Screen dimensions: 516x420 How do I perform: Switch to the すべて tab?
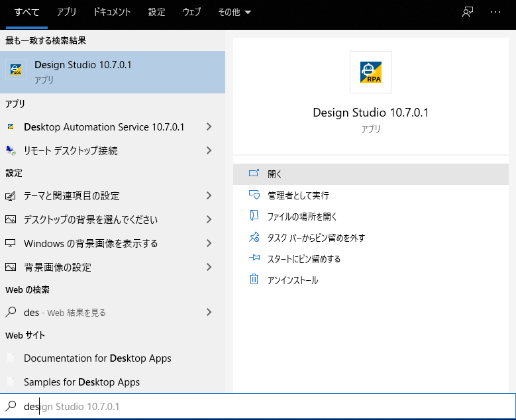tap(26, 12)
